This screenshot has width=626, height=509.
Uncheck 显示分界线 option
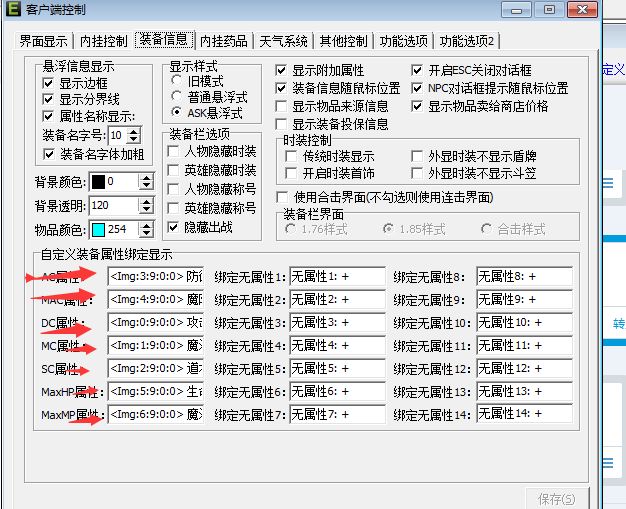(x=48, y=99)
